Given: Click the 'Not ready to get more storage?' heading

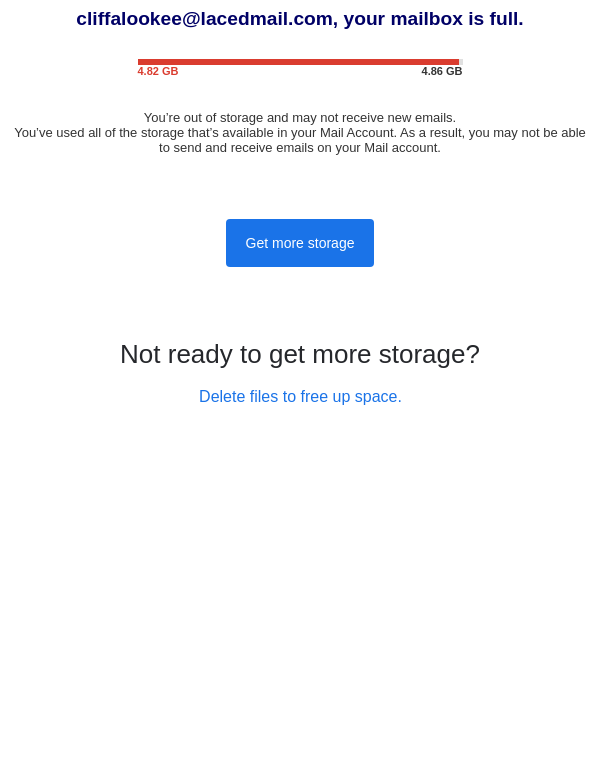Looking at the screenshot, I should point(300,354).
